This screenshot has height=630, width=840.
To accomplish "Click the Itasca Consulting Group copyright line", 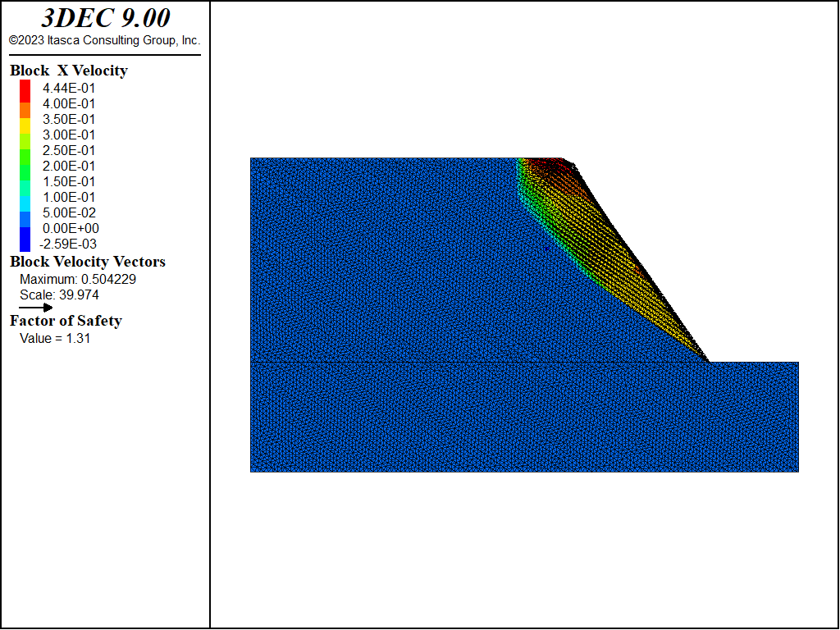I will pyautogui.click(x=104, y=40).
